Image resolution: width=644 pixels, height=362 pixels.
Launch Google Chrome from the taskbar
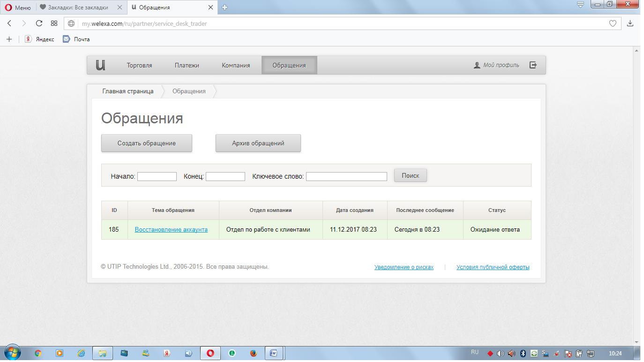pyautogui.click(x=38, y=353)
